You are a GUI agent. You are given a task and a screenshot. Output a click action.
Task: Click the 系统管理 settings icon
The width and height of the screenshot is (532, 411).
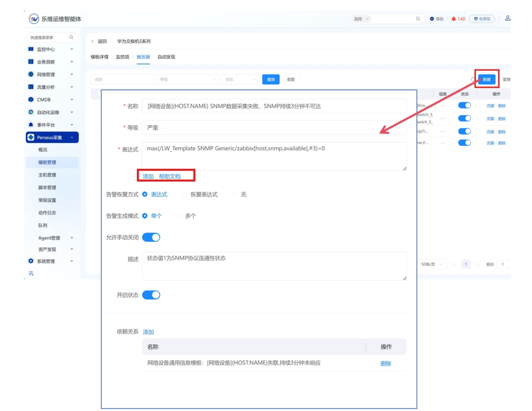(31, 261)
